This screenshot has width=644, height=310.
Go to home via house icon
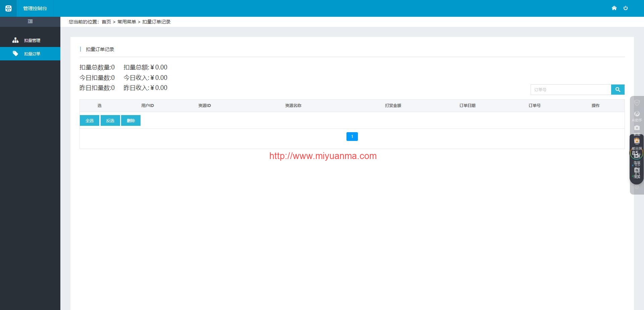click(614, 8)
